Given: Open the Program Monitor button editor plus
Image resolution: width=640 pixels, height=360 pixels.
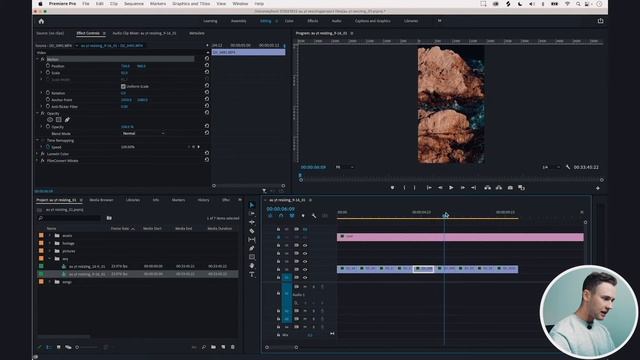Looking at the screenshot, I should click(598, 188).
